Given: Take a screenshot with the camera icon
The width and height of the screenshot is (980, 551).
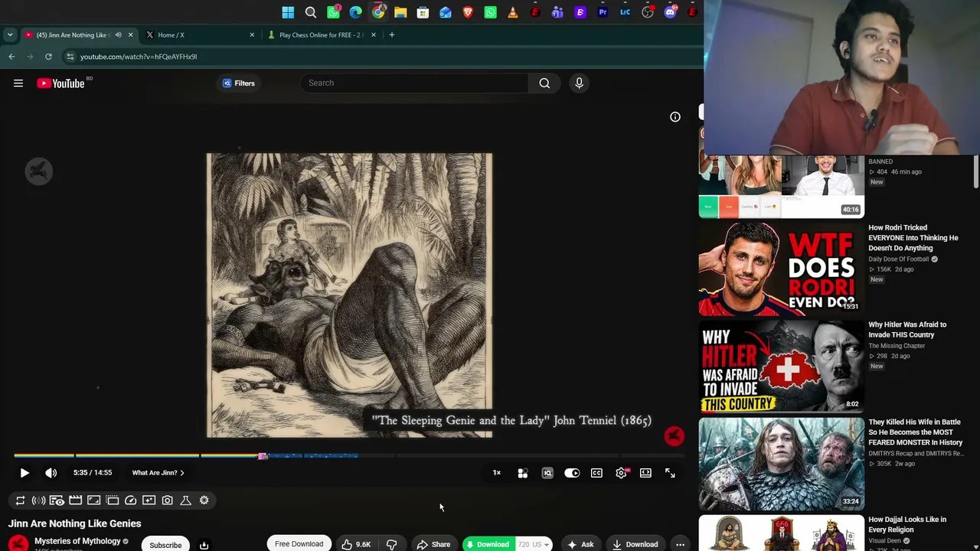Looking at the screenshot, I should tap(167, 500).
